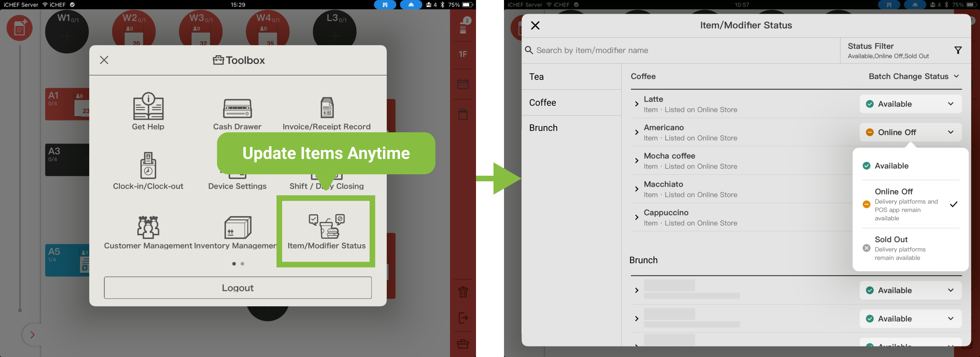Click the trash icon in right sidebar

coord(463,292)
